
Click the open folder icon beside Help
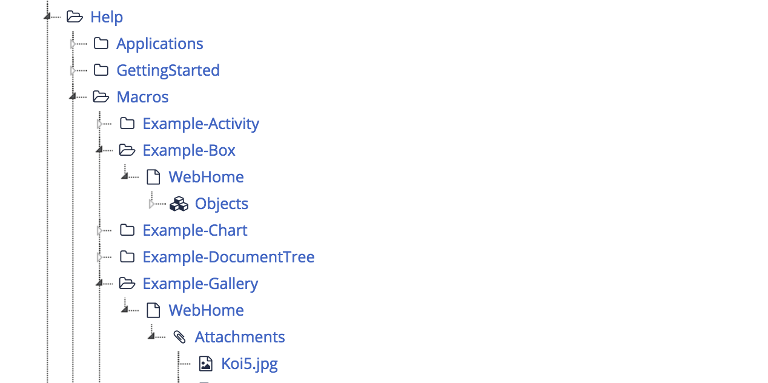pyautogui.click(x=74, y=17)
